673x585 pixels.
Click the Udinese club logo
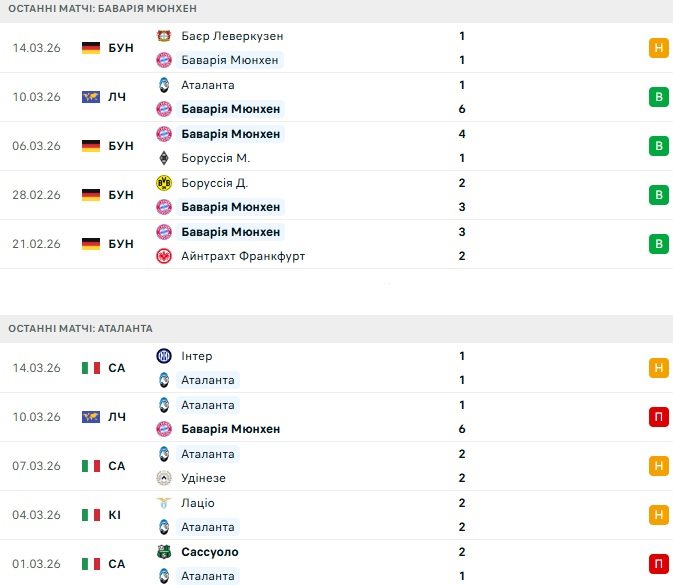[x=164, y=478]
